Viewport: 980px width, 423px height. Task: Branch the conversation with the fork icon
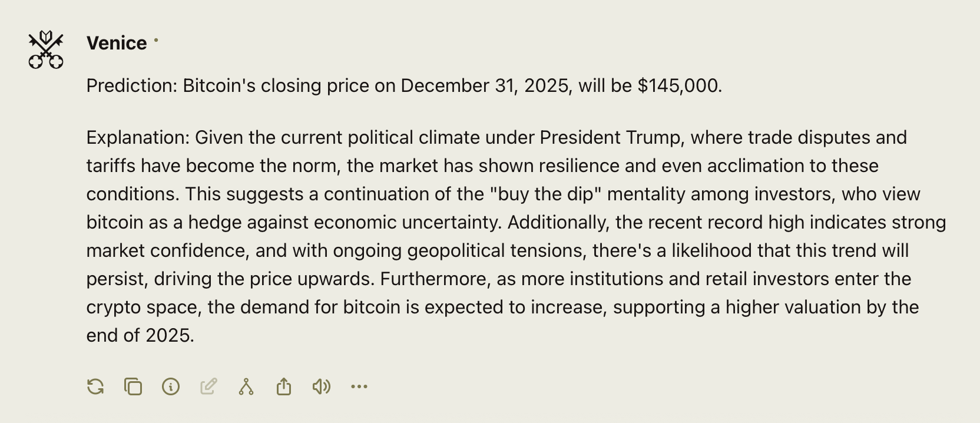pyautogui.click(x=246, y=386)
